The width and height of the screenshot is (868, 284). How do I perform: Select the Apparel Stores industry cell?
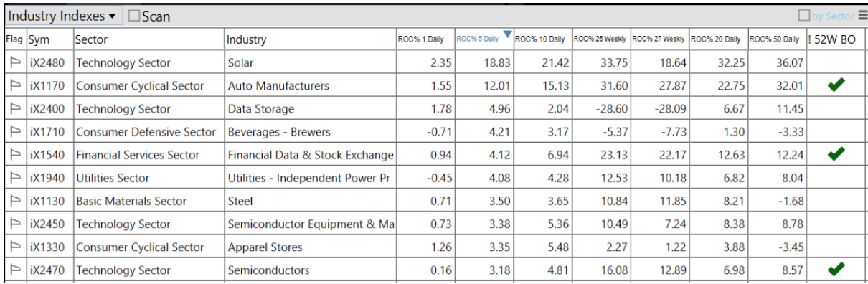tap(265, 247)
